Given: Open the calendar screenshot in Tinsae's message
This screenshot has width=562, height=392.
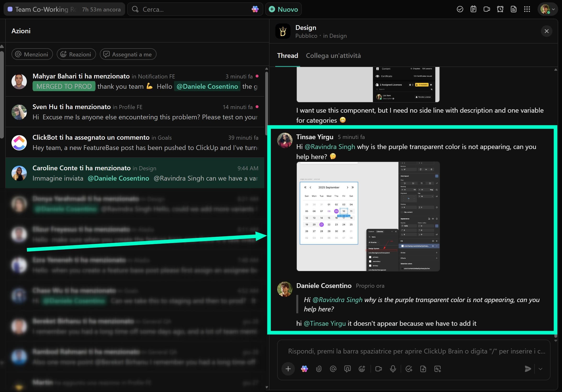Looking at the screenshot, I should [x=368, y=216].
